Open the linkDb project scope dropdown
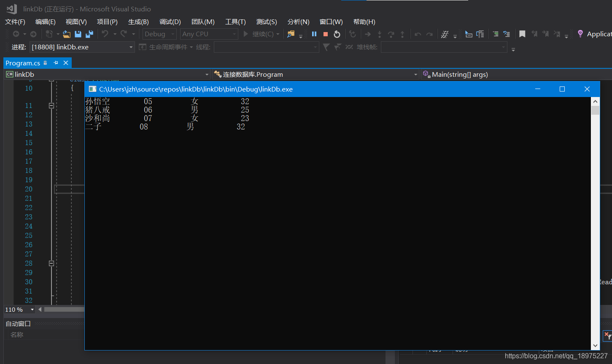The height and width of the screenshot is (364, 612). click(x=107, y=75)
